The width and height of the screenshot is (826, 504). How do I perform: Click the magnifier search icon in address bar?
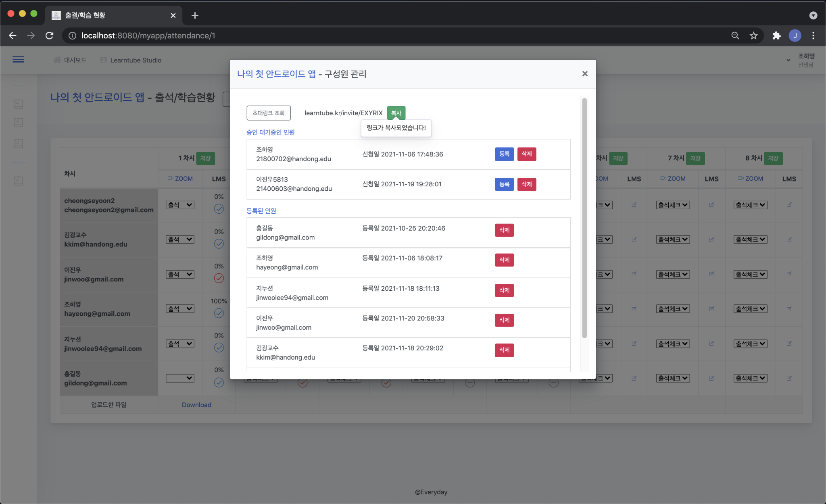coord(735,35)
